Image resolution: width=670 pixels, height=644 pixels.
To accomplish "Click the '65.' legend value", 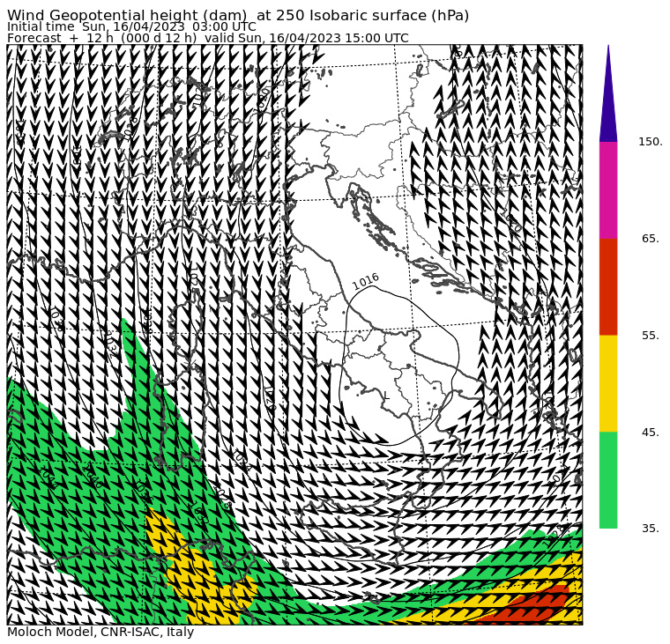I will 650,238.
